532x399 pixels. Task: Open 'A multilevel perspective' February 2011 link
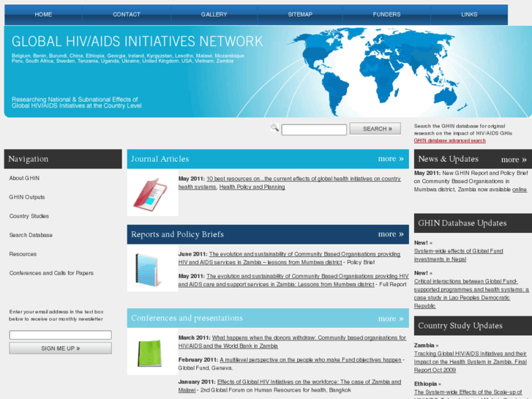point(310,359)
